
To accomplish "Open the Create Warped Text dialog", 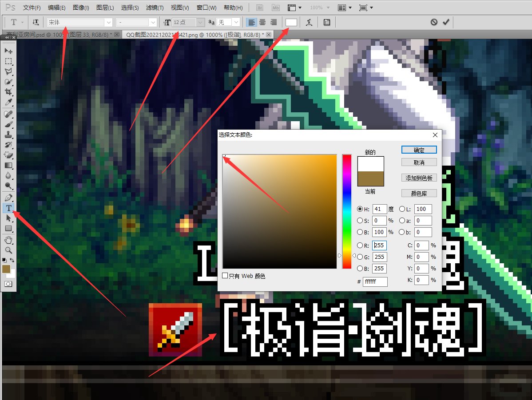I will 309,22.
